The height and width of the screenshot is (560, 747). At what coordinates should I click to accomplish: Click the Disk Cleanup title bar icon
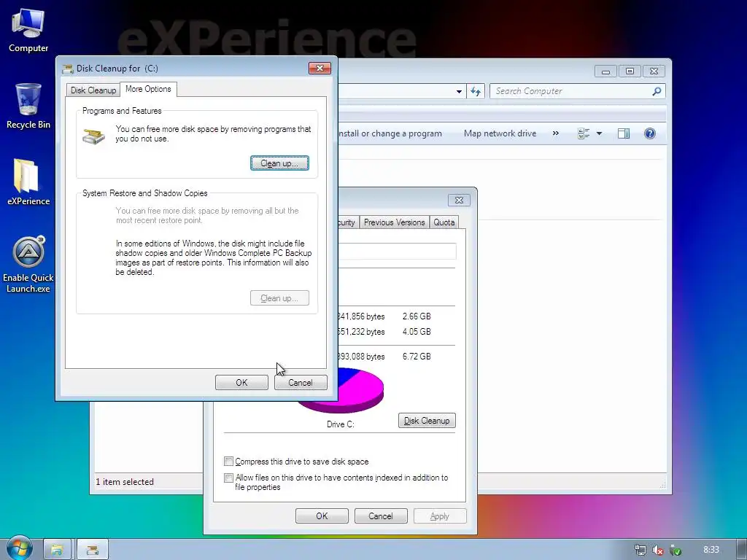point(68,69)
